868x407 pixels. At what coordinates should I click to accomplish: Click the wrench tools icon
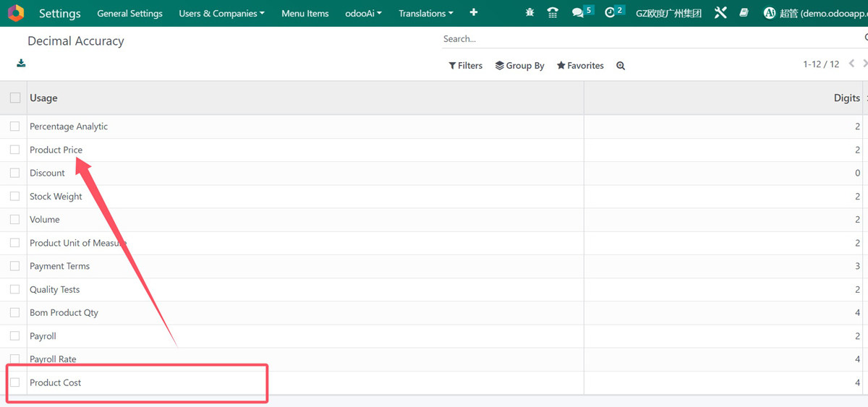point(720,13)
